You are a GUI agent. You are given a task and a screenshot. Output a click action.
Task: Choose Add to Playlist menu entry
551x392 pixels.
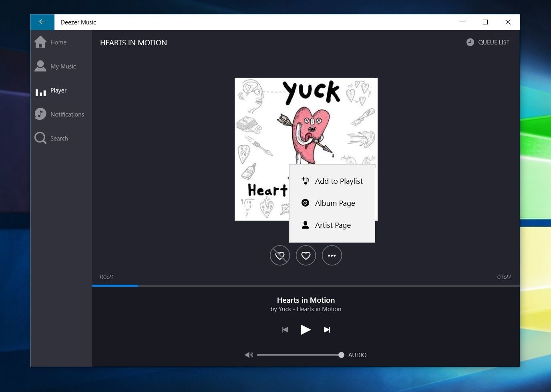pos(332,181)
